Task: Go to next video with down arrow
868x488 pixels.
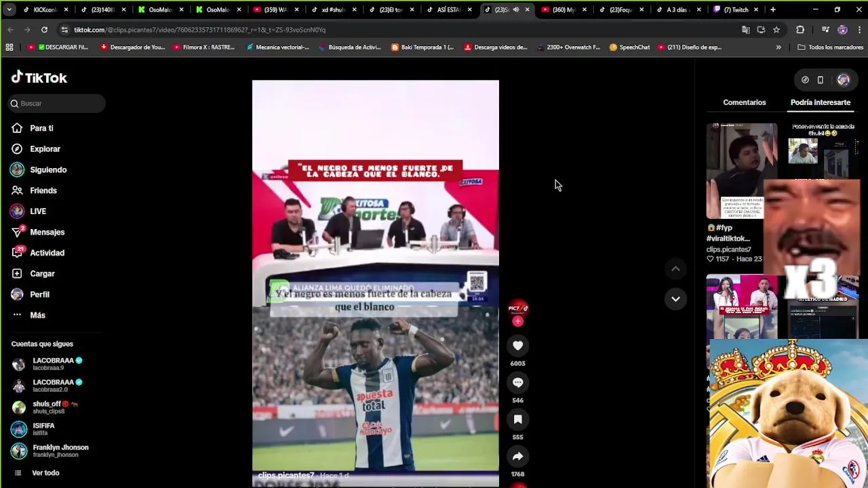Action: coord(675,299)
